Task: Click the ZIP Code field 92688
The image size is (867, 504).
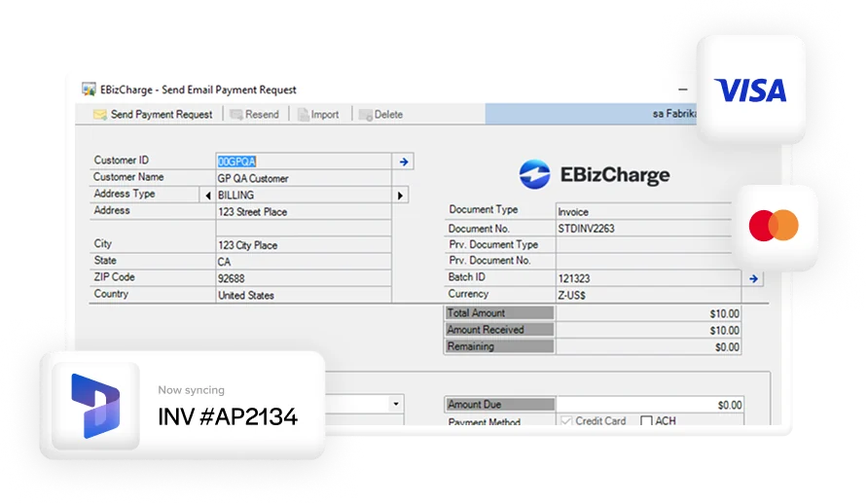Action: click(x=304, y=278)
